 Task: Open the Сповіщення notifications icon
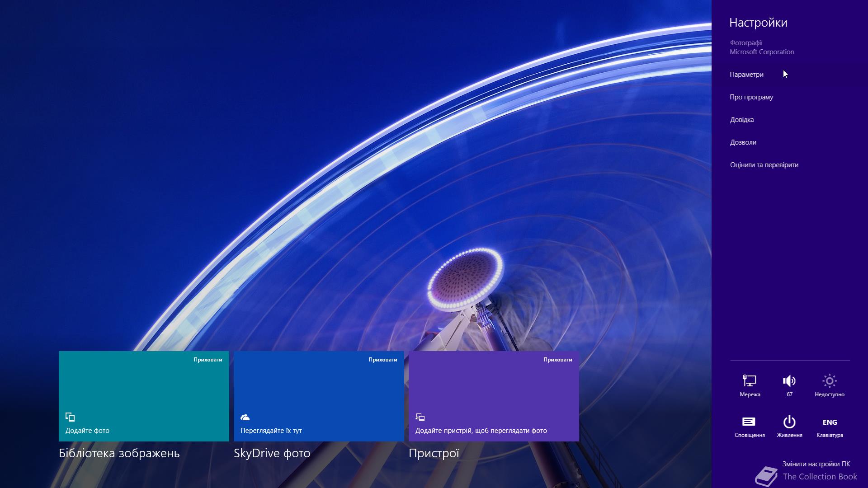coord(750,427)
